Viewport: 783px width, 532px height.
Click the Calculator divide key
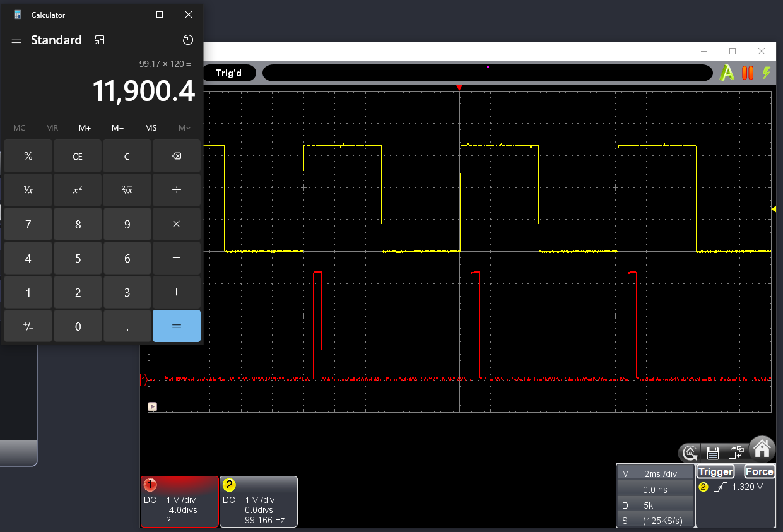pos(177,190)
